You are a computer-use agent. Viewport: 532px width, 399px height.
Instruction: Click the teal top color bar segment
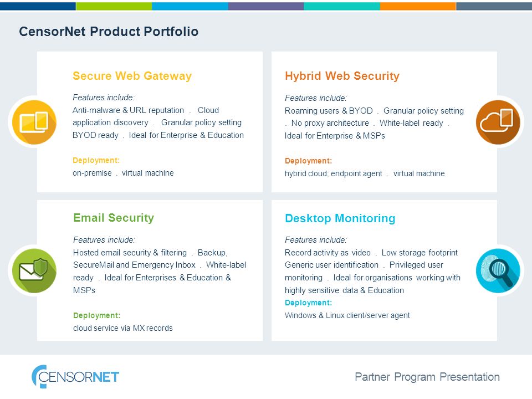(342, 6)
